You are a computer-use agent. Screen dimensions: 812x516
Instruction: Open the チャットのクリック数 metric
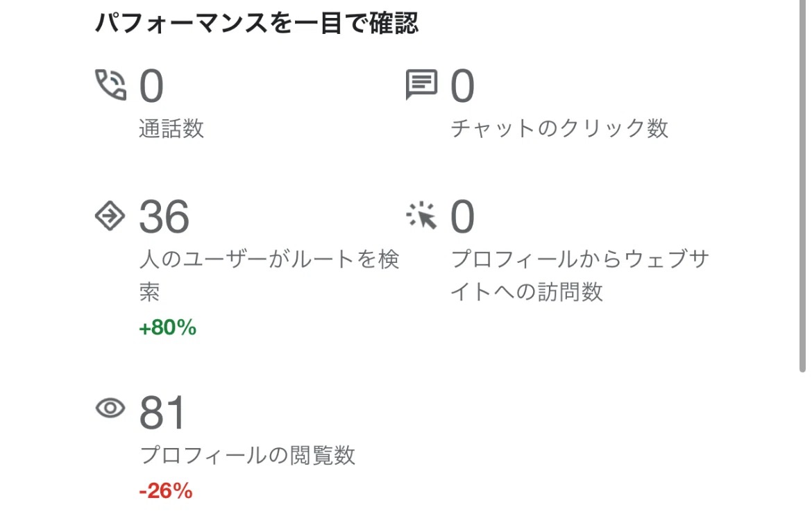coord(559,129)
